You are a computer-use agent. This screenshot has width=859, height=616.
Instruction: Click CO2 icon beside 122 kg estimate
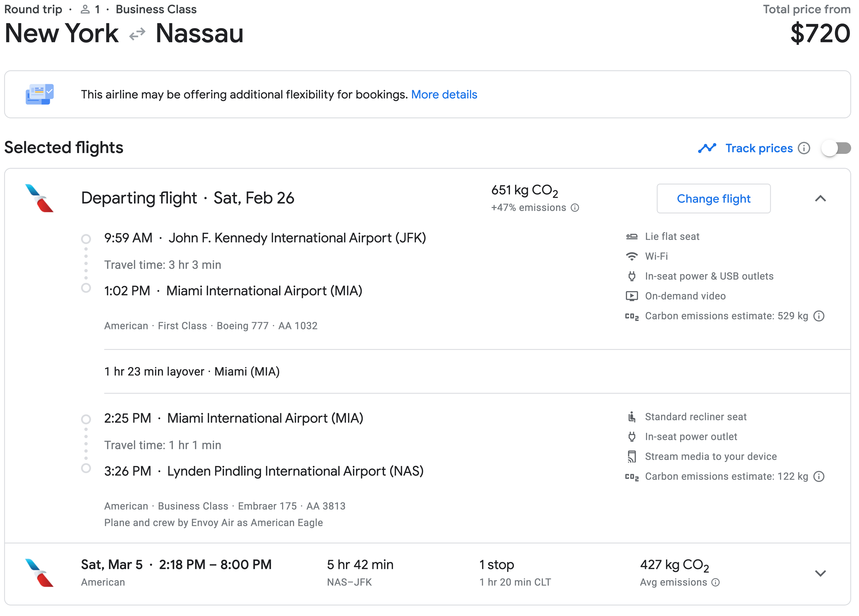(x=632, y=477)
